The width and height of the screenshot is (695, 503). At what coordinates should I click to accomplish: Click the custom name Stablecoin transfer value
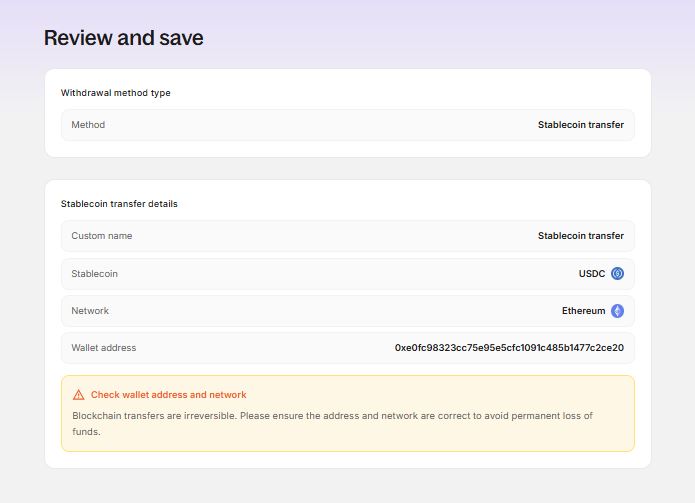(x=581, y=236)
